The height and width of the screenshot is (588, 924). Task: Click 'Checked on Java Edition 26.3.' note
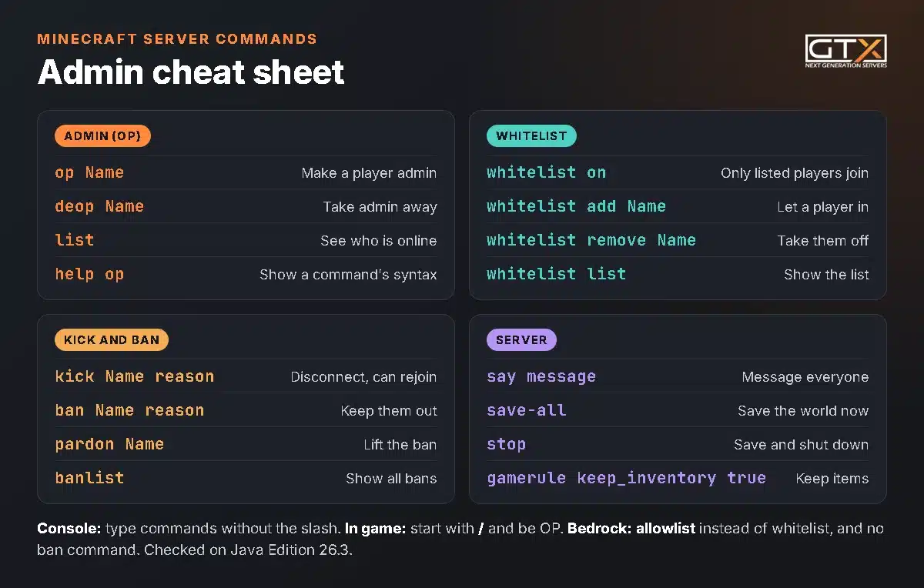248,551
